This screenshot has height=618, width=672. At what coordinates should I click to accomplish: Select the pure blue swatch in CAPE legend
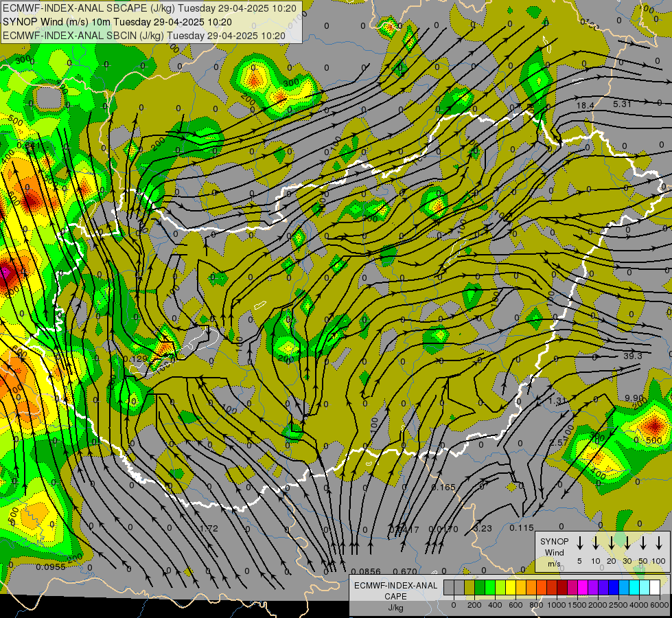614,588
